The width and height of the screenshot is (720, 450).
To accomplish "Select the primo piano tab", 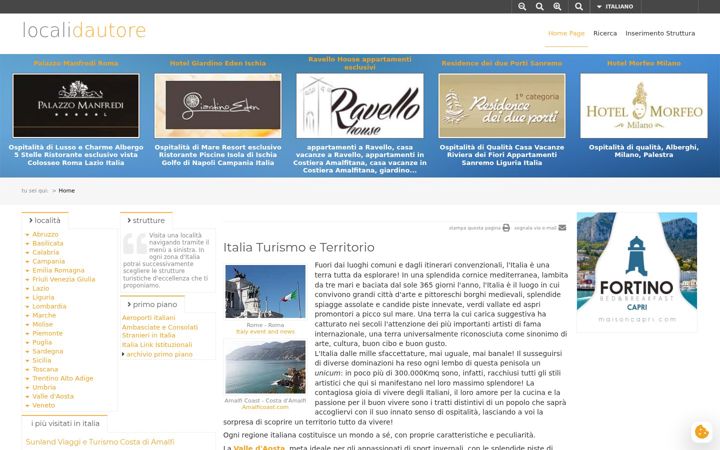I will [x=152, y=304].
